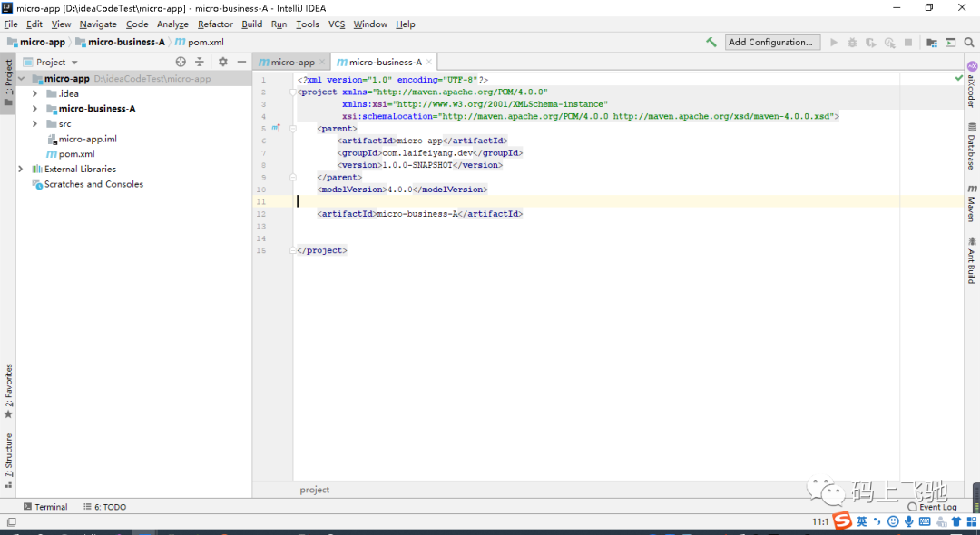Image resolution: width=980 pixels, height=535 pixels.
Task: Toggle Sogou 英 language mode
Action: (x=862, y=521)
